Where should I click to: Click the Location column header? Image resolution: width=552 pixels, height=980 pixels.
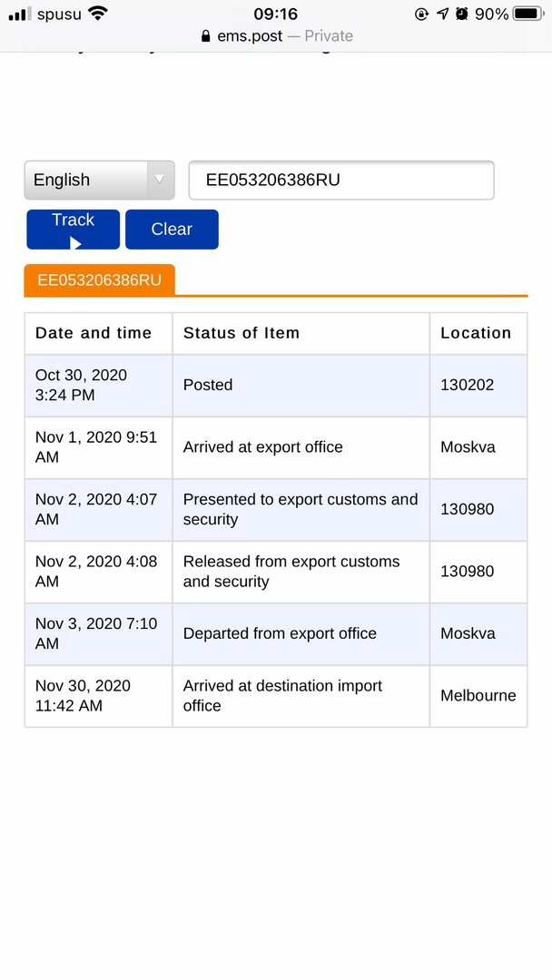click(476, 333)
